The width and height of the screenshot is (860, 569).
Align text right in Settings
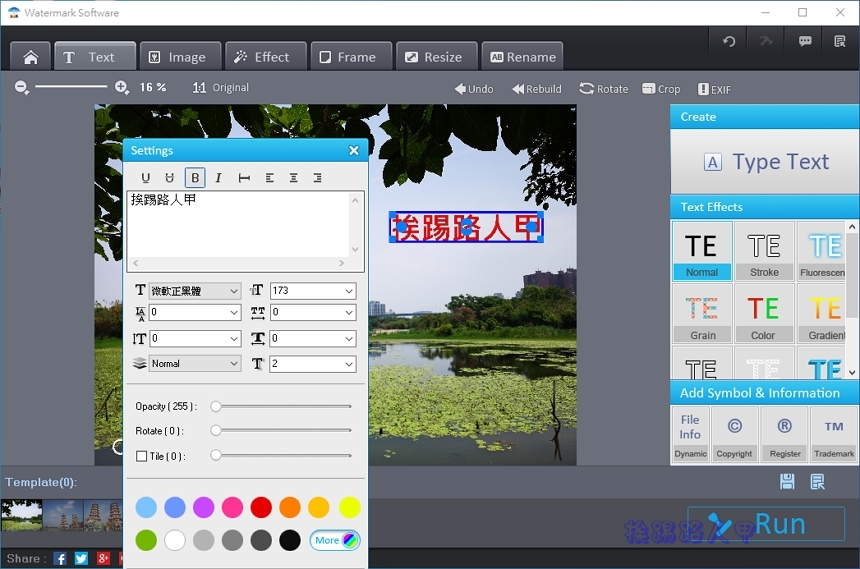(318, 178)
